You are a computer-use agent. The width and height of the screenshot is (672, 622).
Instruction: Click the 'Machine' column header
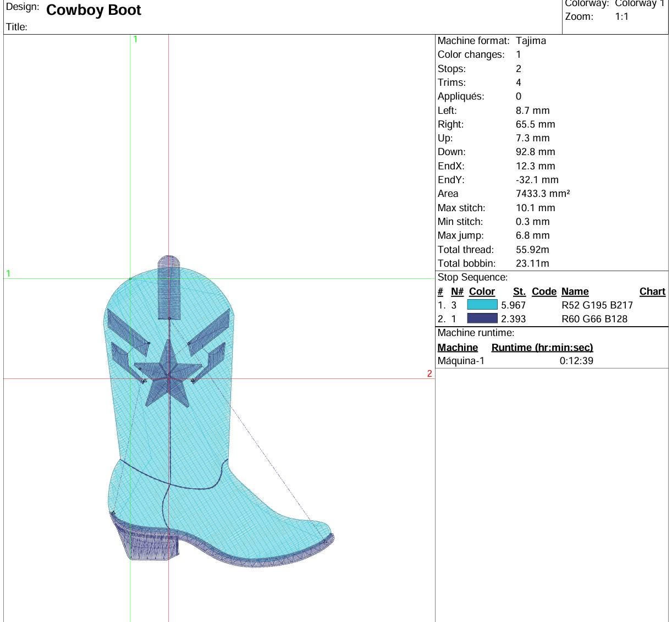[458, 348]
